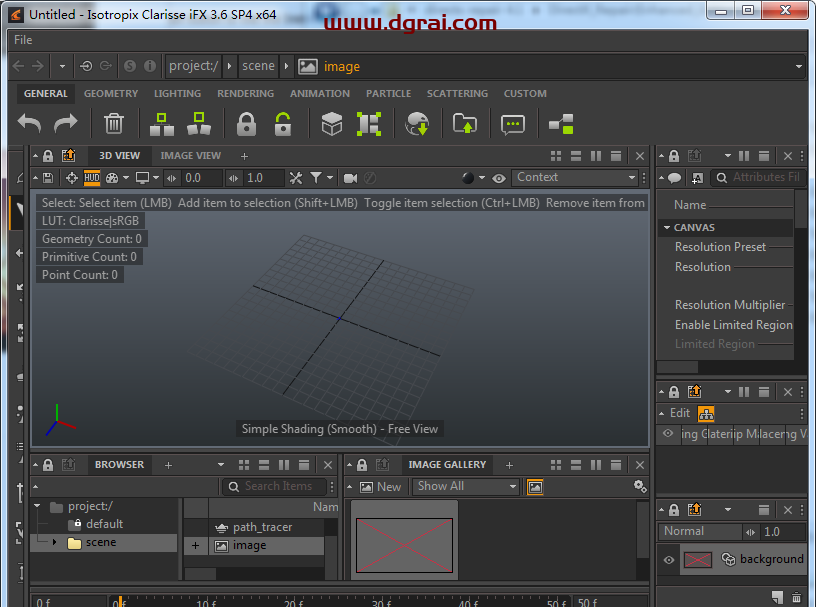Click the Unlock items icon in the toolbar
The image size is (816, 607).
[x=285, y=124]
